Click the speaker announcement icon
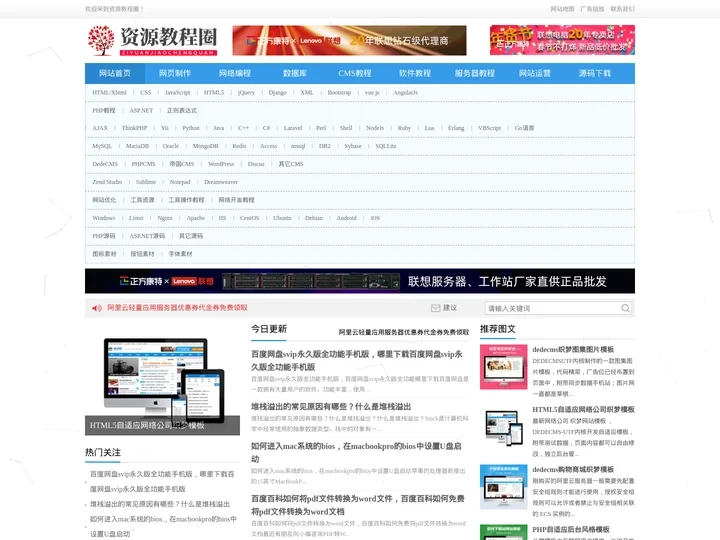Viewport: 720px width, 540px height. pyautogui.click(x=97, y=308)
